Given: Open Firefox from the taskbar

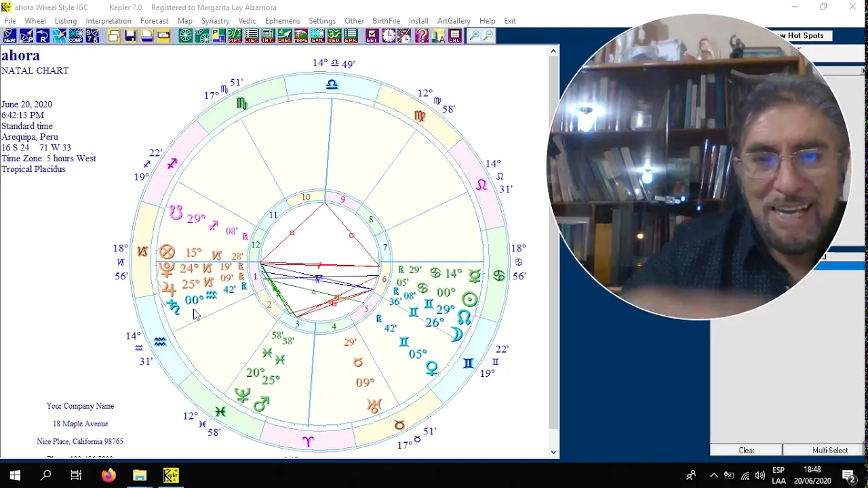Looking at the screenshot, I should [108, 476].
